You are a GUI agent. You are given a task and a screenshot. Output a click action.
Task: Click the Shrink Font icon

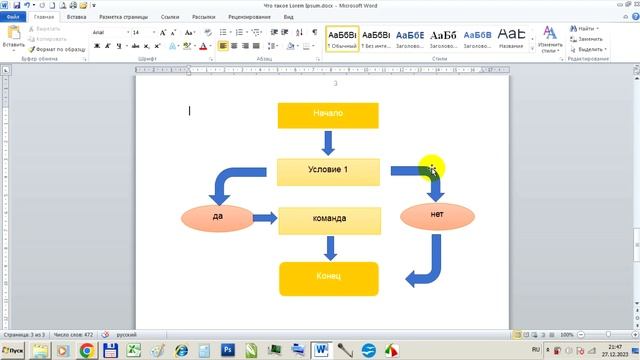coord(173,32)
